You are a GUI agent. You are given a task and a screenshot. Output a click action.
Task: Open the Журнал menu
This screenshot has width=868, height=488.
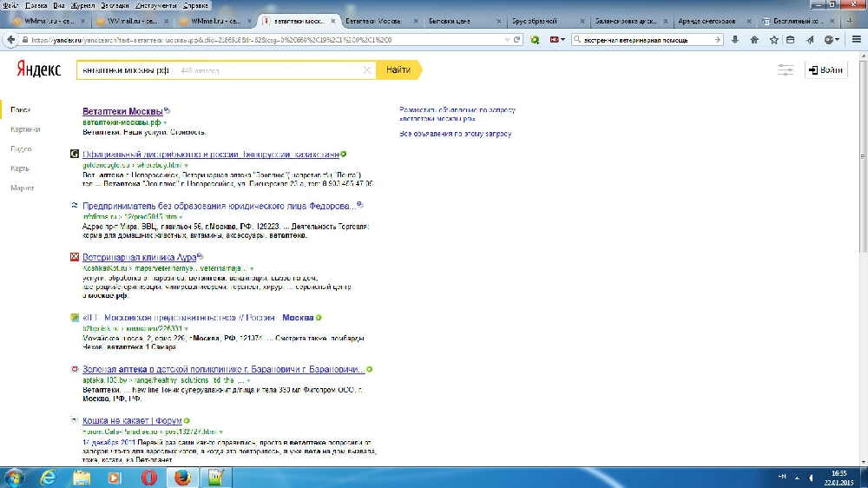pos(82,5)
